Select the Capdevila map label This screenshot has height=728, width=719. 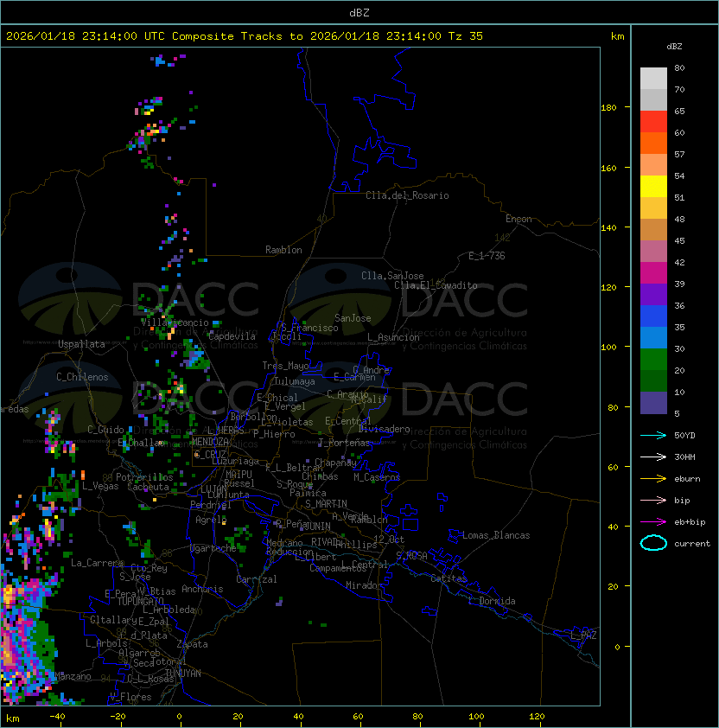tap(232, 336)
